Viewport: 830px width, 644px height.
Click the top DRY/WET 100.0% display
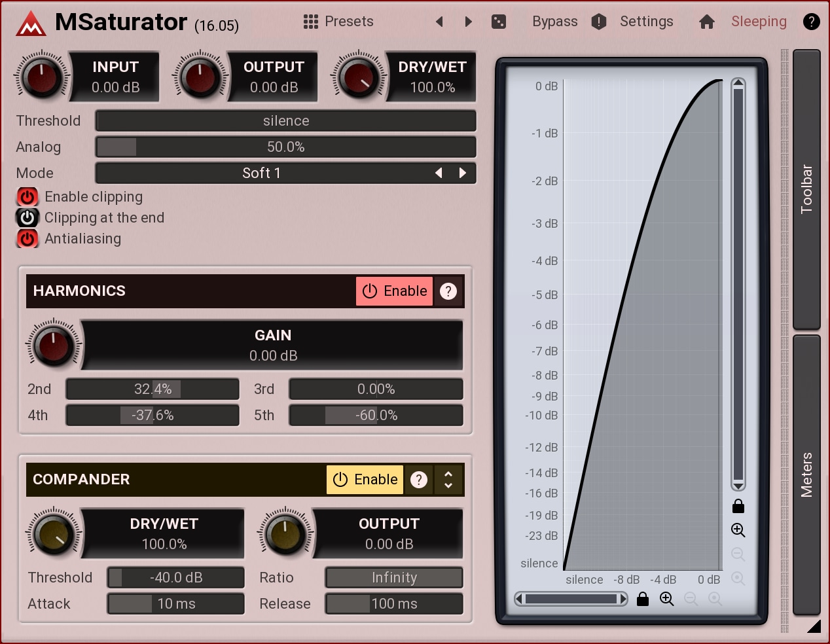tap(432, 77)
